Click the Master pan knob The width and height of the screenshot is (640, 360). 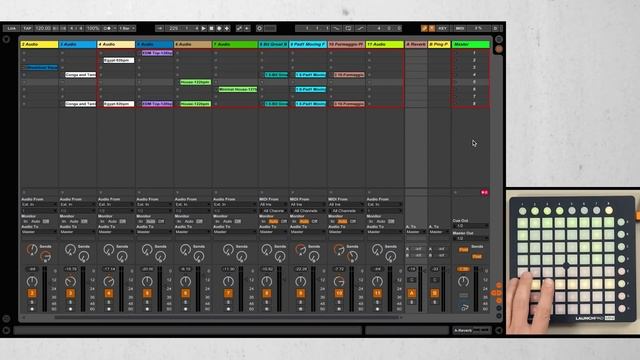click(x=463, y=281)
